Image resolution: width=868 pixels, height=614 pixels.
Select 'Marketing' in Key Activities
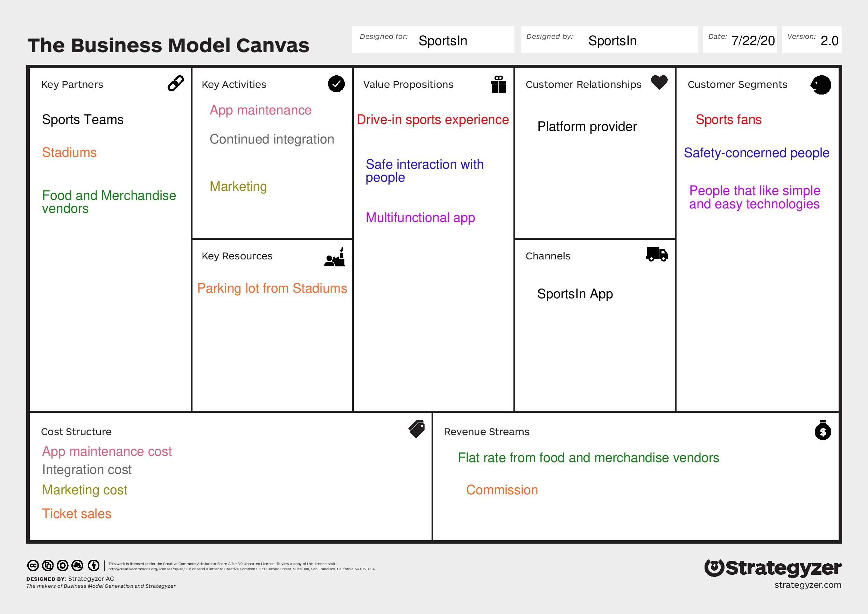238,186
